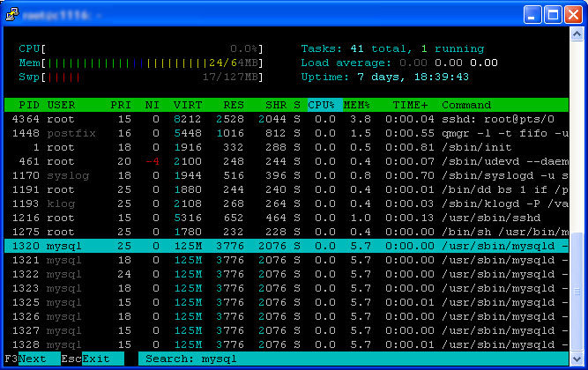
Task: Select the highlighted mysql process 1320
Action: (287, 246)
